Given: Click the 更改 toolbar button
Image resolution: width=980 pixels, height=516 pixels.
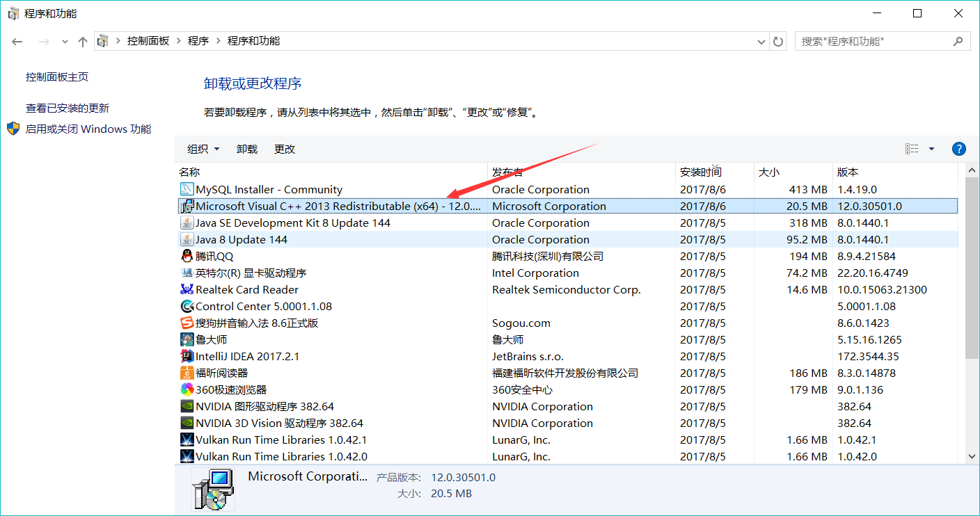Looking at the screenshot, I should 285,149.
